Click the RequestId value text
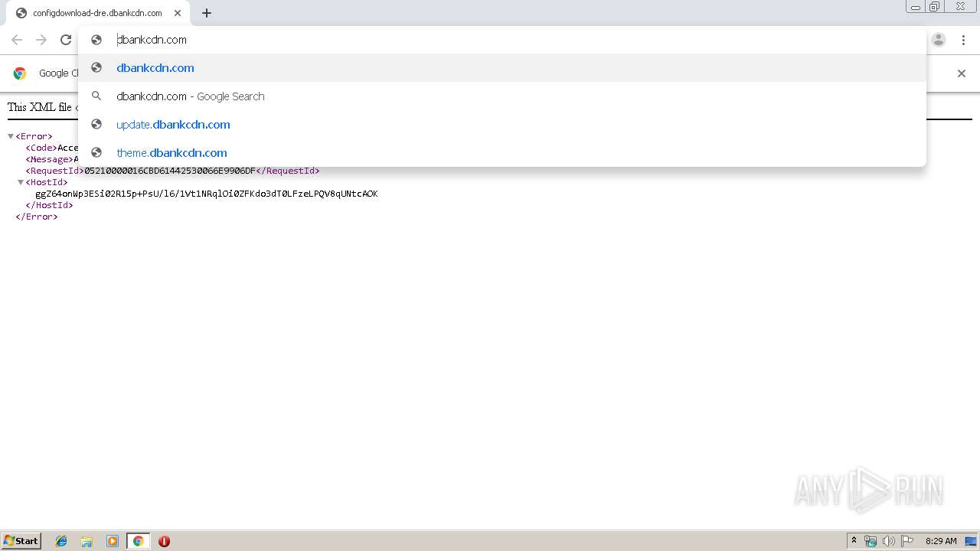This screenshot has width=980, height=551. tap(170, 171)
